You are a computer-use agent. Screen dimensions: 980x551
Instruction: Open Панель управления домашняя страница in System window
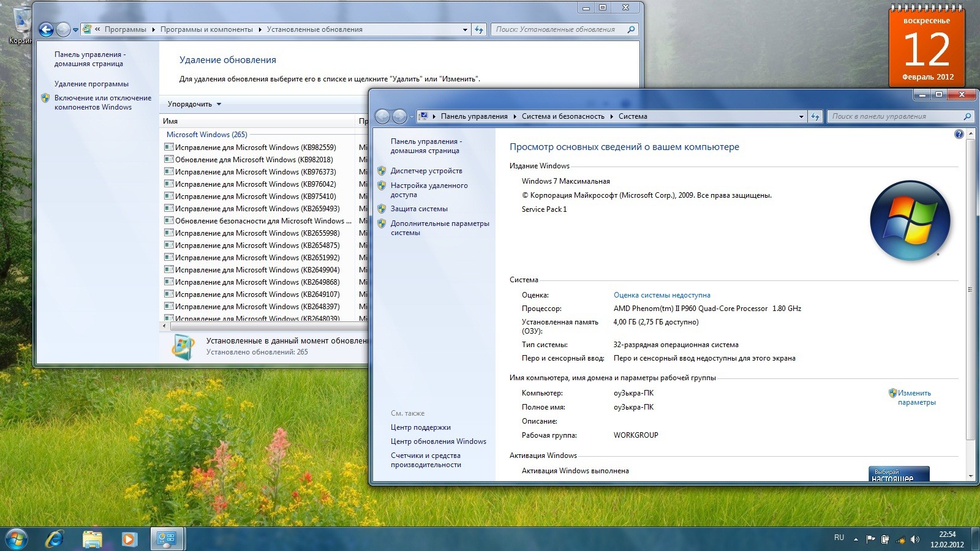click(426, 146)
